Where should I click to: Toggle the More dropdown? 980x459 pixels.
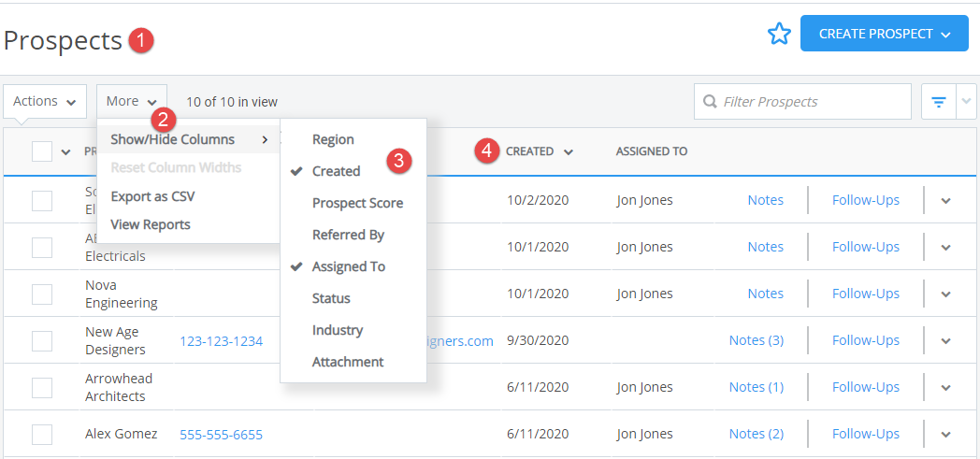pos(132,101)
